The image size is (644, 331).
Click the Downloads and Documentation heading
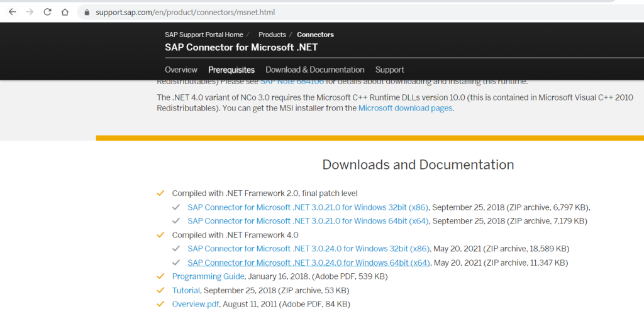click(418, 165)
